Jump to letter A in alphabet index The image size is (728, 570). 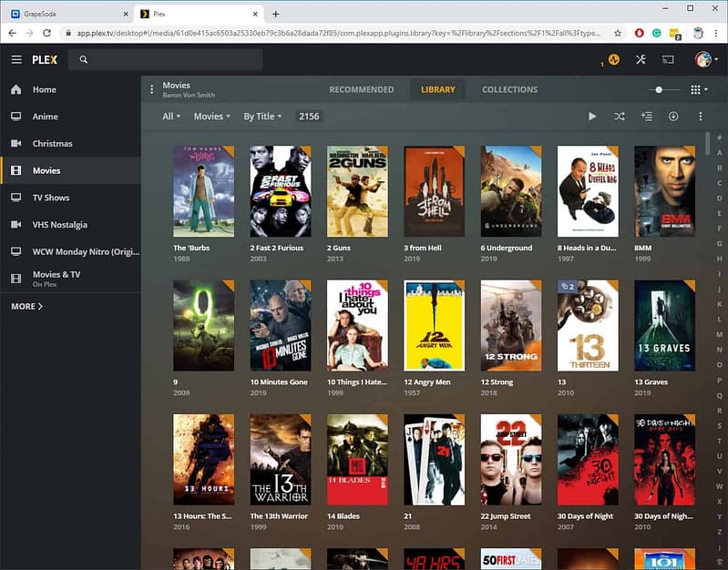719,153
